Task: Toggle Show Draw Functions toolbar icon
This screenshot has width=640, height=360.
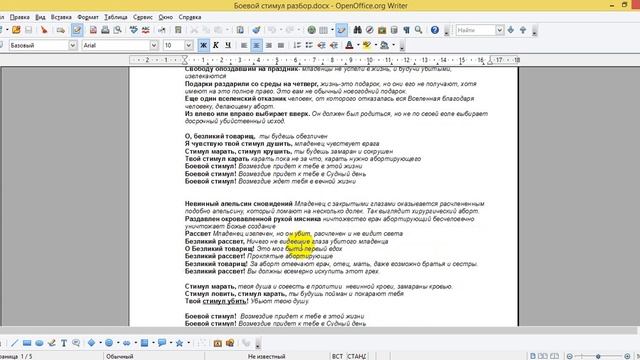Action: click(x=342, y=30)
